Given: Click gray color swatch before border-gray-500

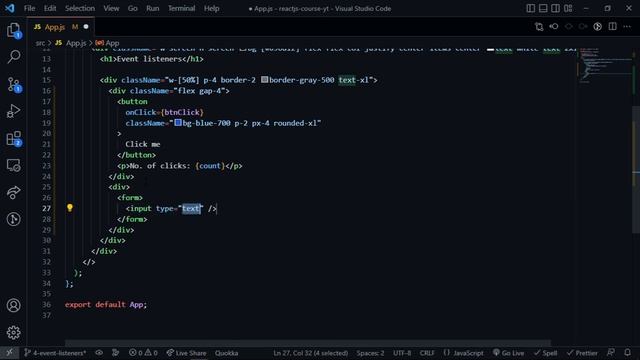Looking at the screenshot, I should coord(264,80).
